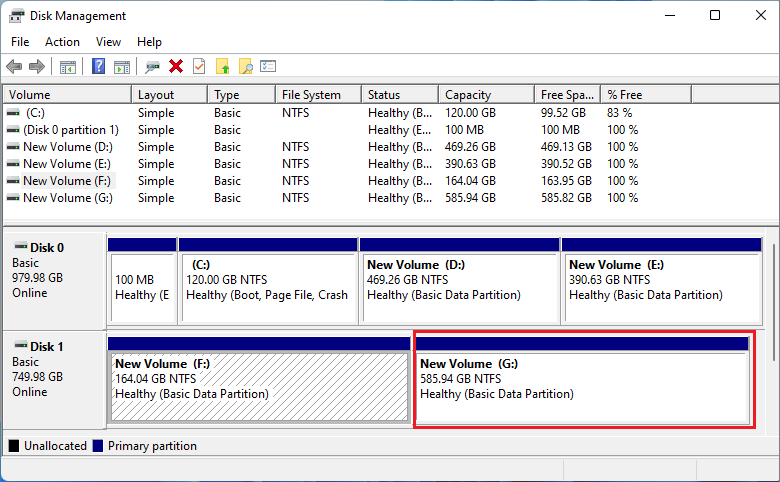
Task: Click the blue Primary partition legend swatch
Action: [98, 446]
